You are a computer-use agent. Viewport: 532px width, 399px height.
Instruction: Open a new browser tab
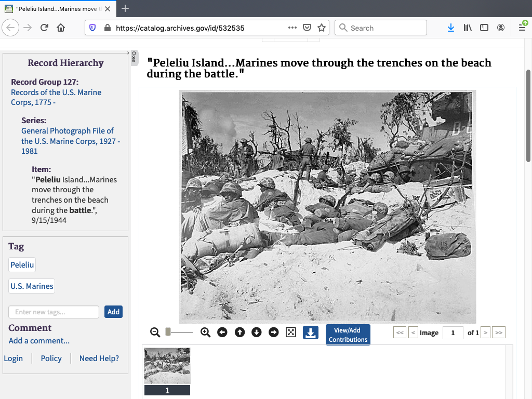point(125,8)
